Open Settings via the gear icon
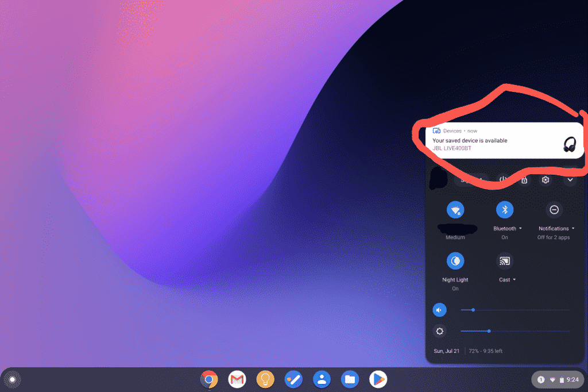The height and width of the screenshot is (392, 588). pos(545,179)
